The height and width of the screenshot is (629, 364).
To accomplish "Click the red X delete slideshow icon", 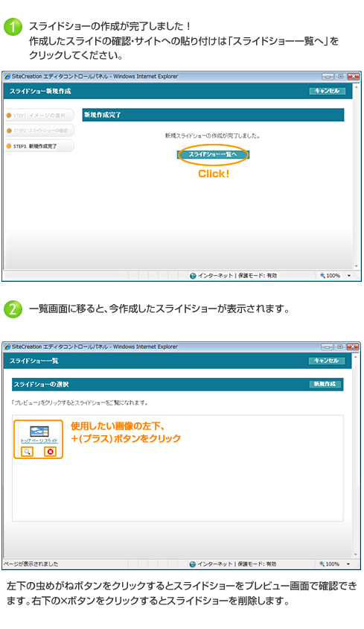I will click(x=50, y=452).
